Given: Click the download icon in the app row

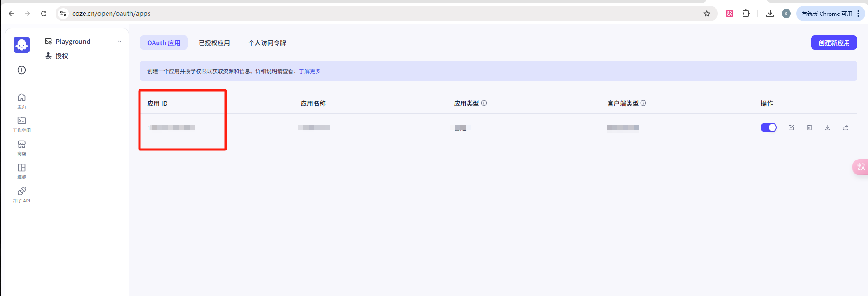Looking at the screenshot, I should (827, 127).
